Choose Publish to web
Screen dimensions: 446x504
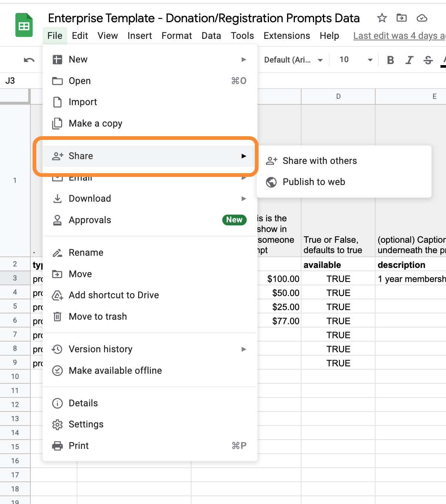[x=344, y=182]
